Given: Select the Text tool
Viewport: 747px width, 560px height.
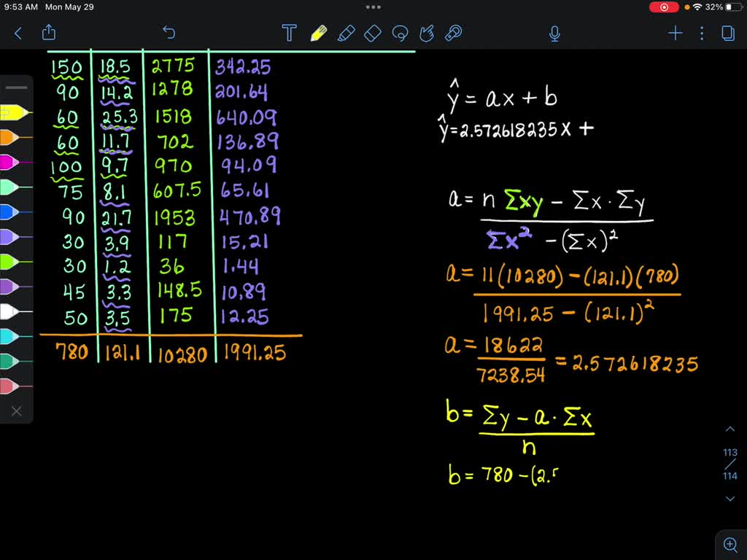Looking at the screenshot, I should (x=289, y=33).
